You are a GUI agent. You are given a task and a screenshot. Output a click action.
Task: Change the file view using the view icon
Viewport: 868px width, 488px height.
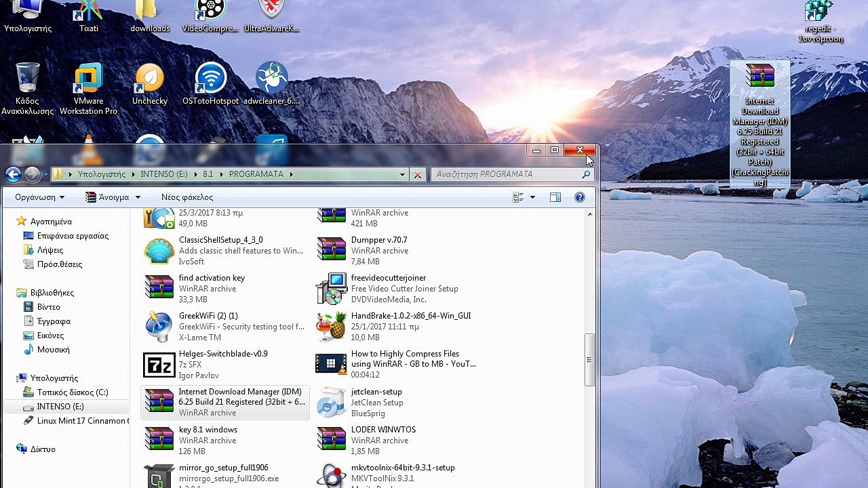click(x=519, y=197)
